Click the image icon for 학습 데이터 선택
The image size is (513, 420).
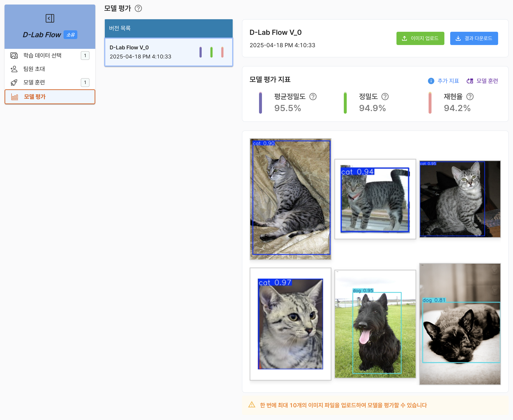click(14, 56)
